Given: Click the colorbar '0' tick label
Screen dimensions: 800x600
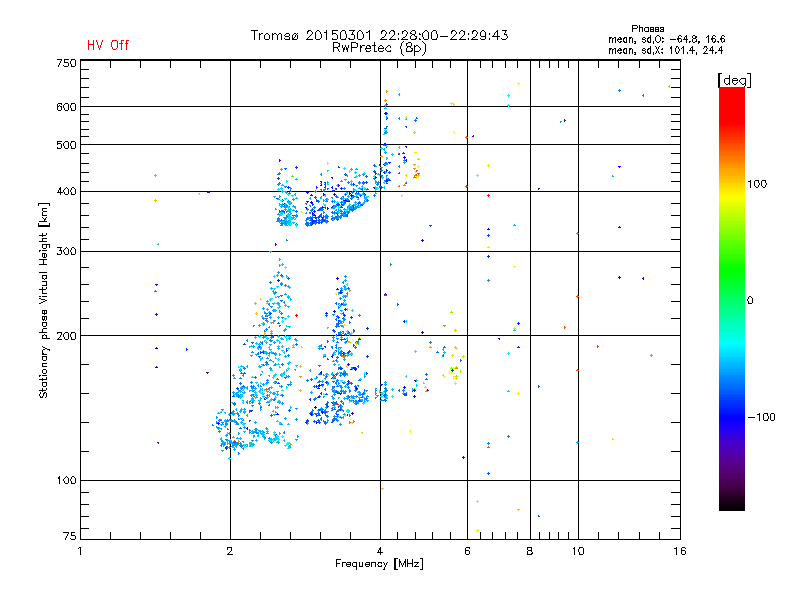Looking at the screenshot, I should (750, 301).
